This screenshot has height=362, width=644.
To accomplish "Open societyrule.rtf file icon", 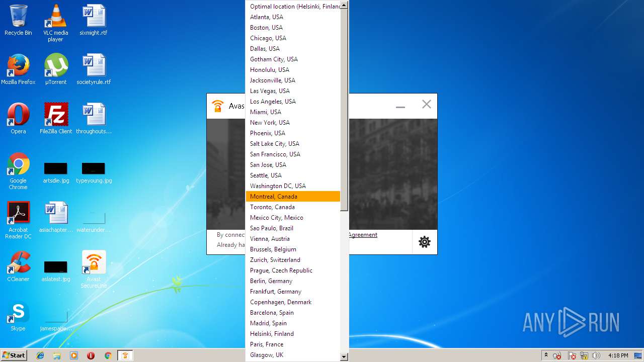I will tap(94, 69).
